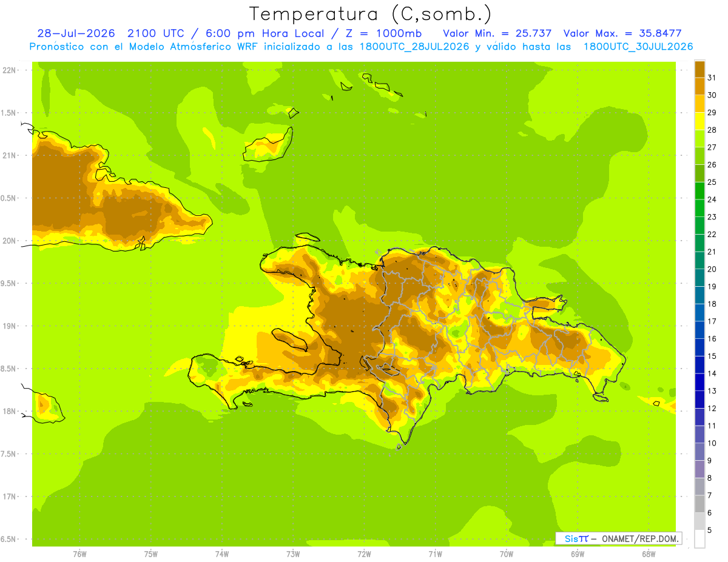This screenshot has height=562, width=728.
Task: Click the '17N' latitude axis label
Action: 9,497
